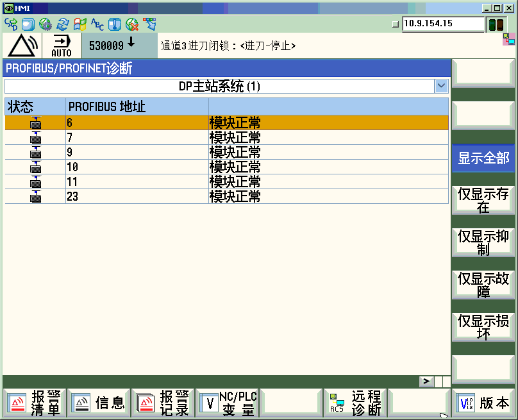The width and height of the screenshot is (518, 420).
Task: Open the globe with gear settings icon
Action: (x=46, y=24)
